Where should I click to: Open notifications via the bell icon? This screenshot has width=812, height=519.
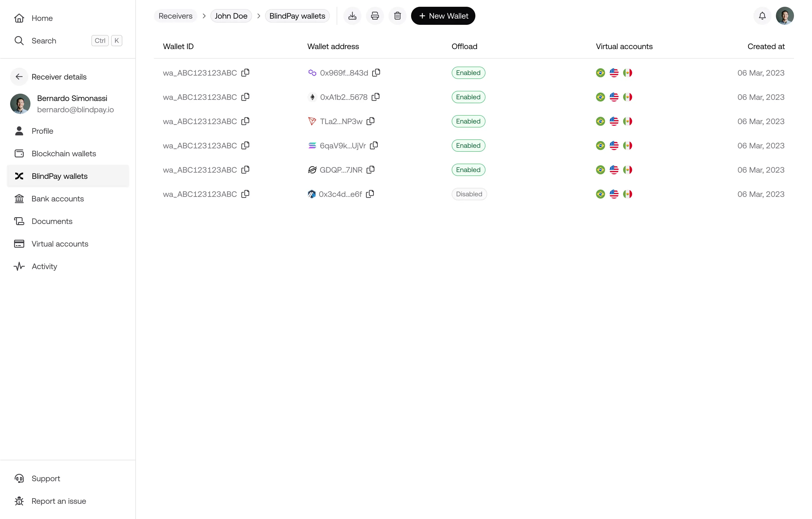pyautogui.click(x=762, y=16)
